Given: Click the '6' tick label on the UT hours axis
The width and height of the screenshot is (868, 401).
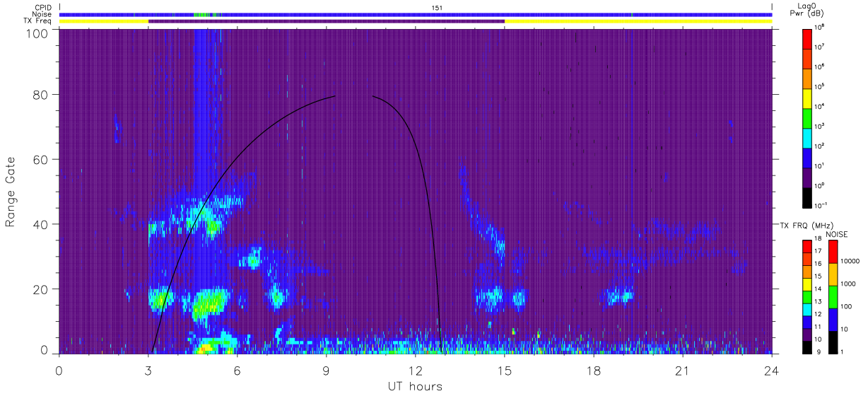Looking at the screenshot, I should (x=237, y=371).
